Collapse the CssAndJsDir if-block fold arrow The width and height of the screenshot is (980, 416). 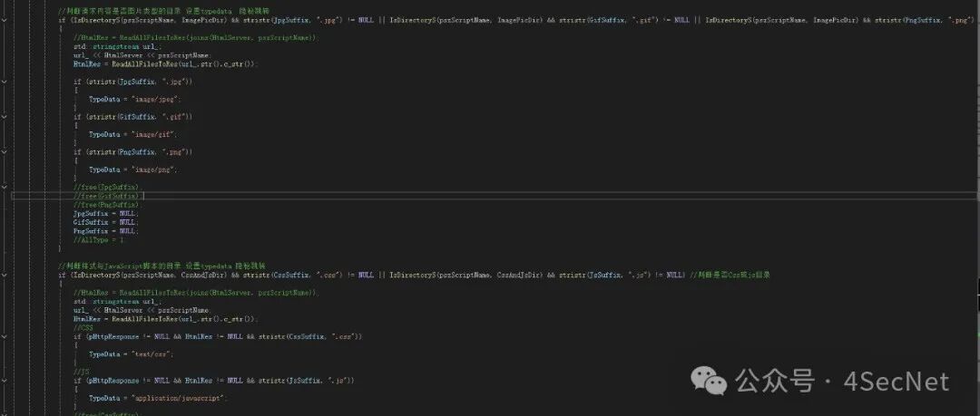coord(5,275)
